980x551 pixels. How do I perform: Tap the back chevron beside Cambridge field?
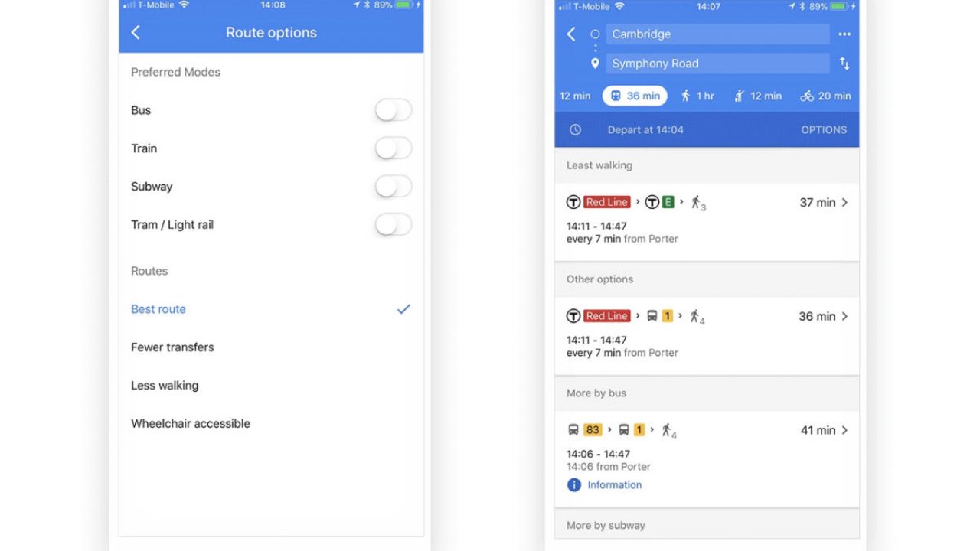click(x=571, y=34)
